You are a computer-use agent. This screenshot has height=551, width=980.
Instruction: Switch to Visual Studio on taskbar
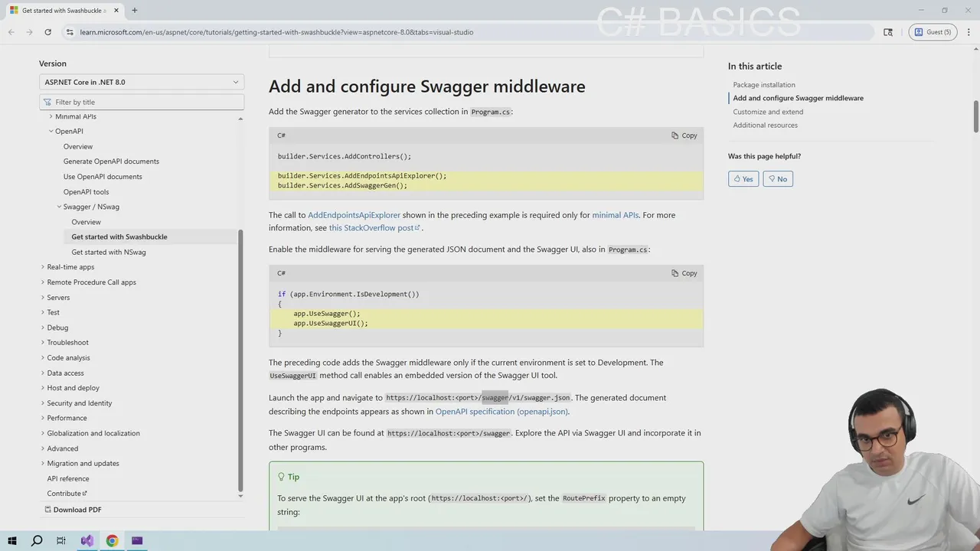pyautogui.click(x=87, y=541)
